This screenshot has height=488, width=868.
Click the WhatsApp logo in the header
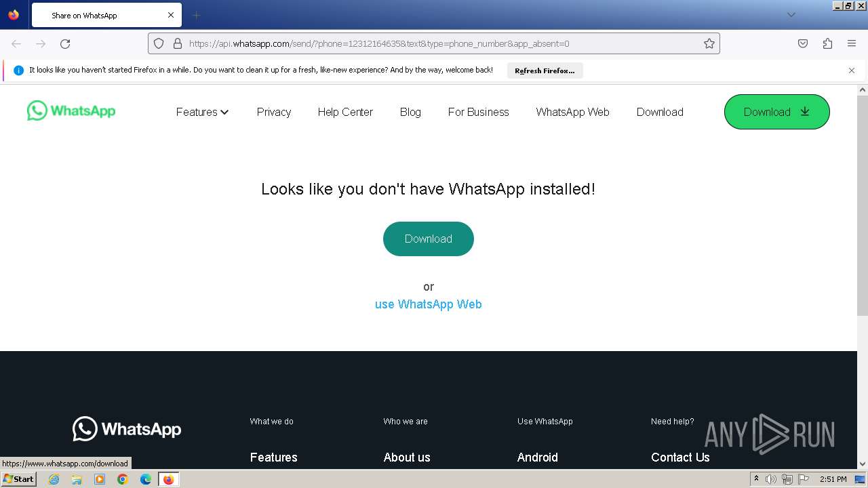coord(71,110)
